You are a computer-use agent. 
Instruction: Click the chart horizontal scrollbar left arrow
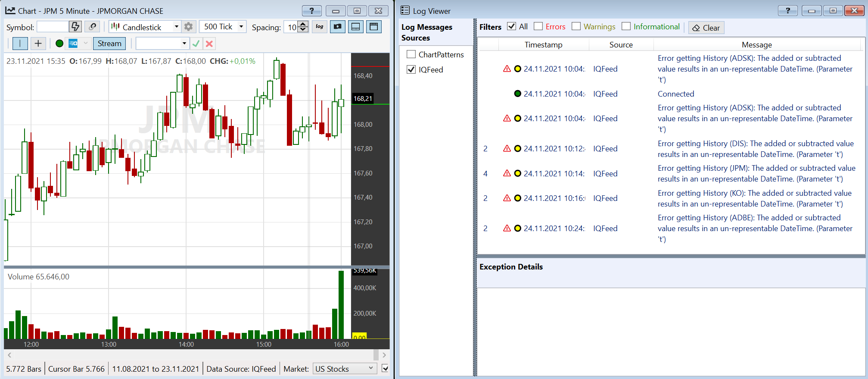coord(9,355)
